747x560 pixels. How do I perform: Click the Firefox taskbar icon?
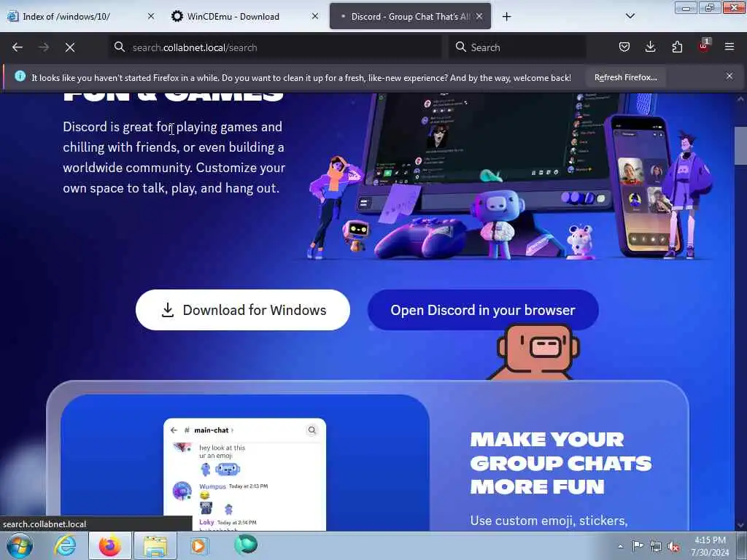coord(110,545)
